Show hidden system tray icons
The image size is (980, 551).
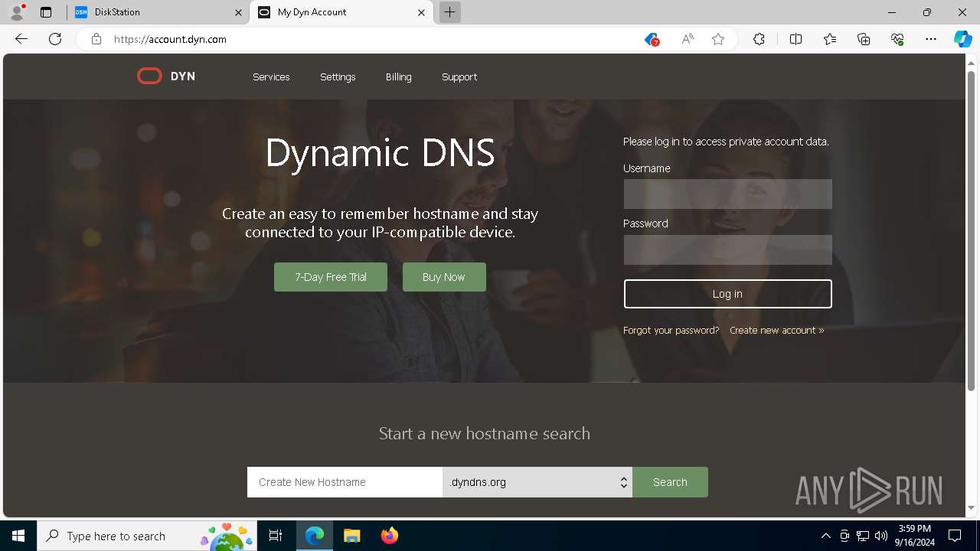[825, 536]
